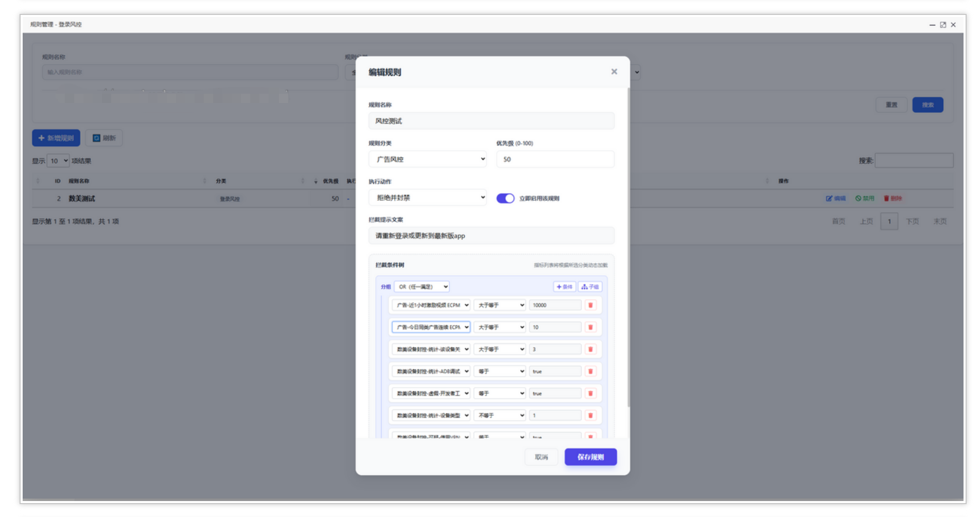Delete the condition with value 3

click(x=590, y=350)
